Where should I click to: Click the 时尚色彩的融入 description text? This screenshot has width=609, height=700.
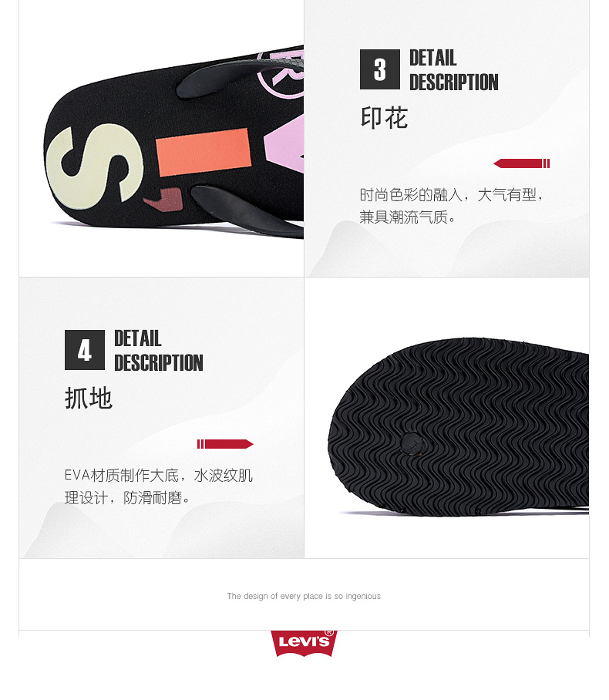(452, 206)
